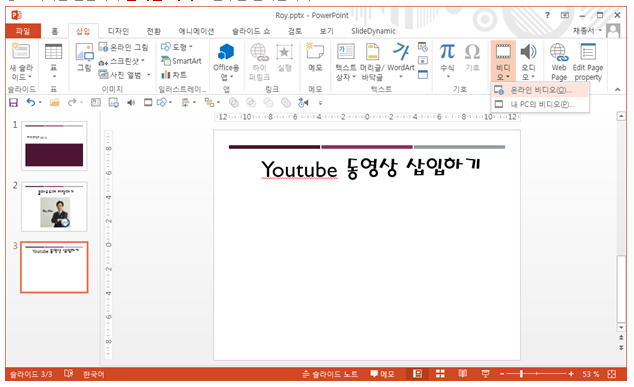Choose 내 PC의 비디오 menu entry

point(540,104)
